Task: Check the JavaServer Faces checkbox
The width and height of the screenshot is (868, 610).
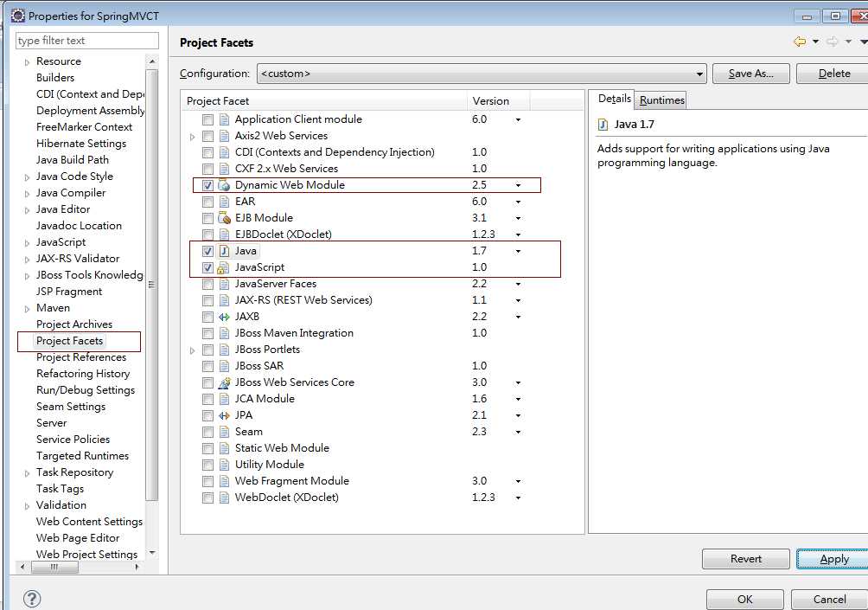Action: tap(207, 284)
